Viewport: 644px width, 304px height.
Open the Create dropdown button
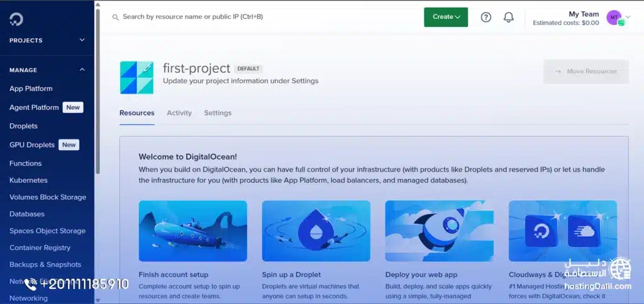(x=445, y=17)
